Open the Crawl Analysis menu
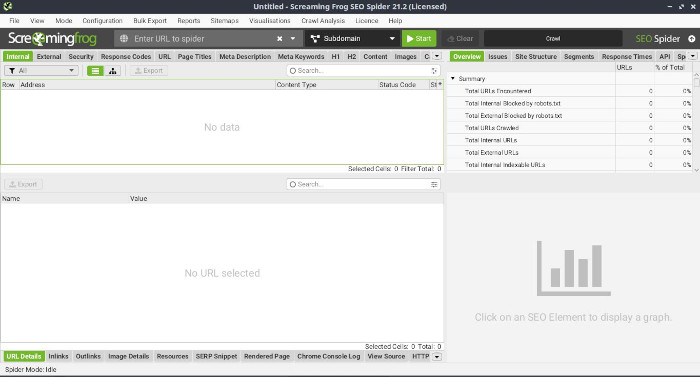This screenshot has height=377, width=700. [x=323, y=21]
